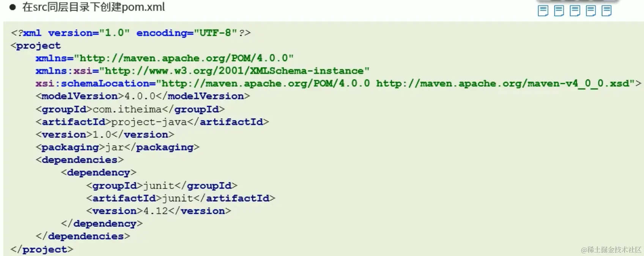Click the closing project tag
The width and height of the screenshot is (644, 256).
(42, 250)
